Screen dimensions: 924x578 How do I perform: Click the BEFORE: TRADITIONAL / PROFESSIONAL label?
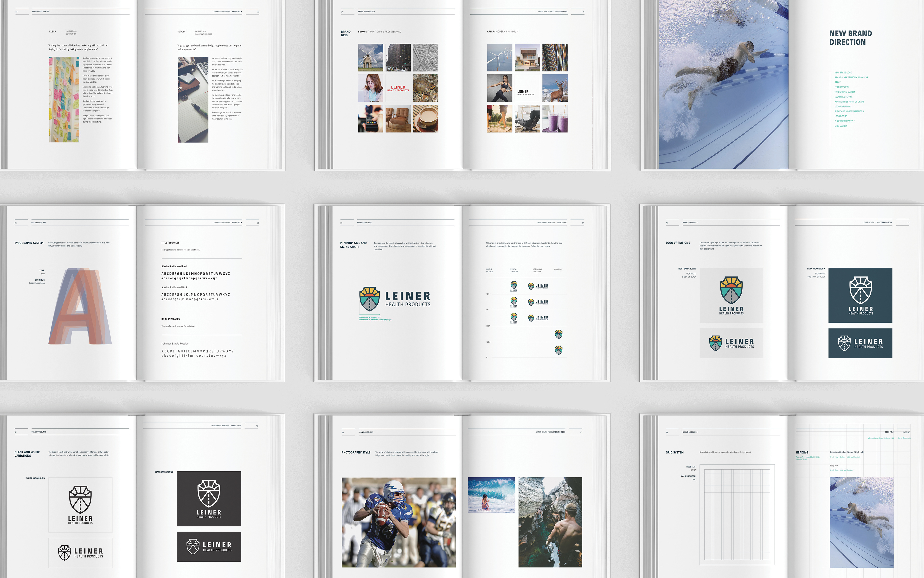(379, 32)
